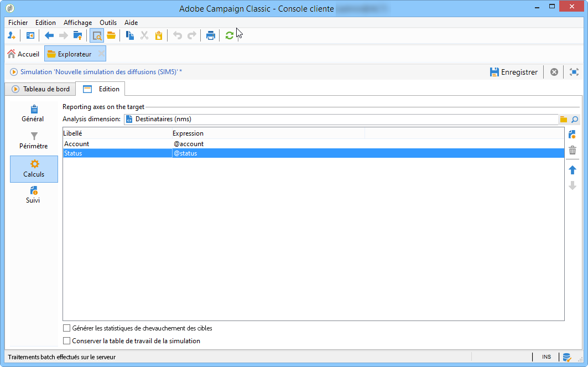
Task: Move Status row up with blue arrow
Action: pyautogui.click(x=573, y=170)
